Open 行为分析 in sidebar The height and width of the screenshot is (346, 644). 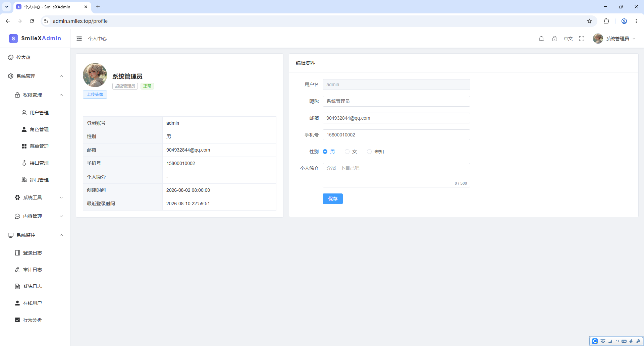(x=35, y=320)
